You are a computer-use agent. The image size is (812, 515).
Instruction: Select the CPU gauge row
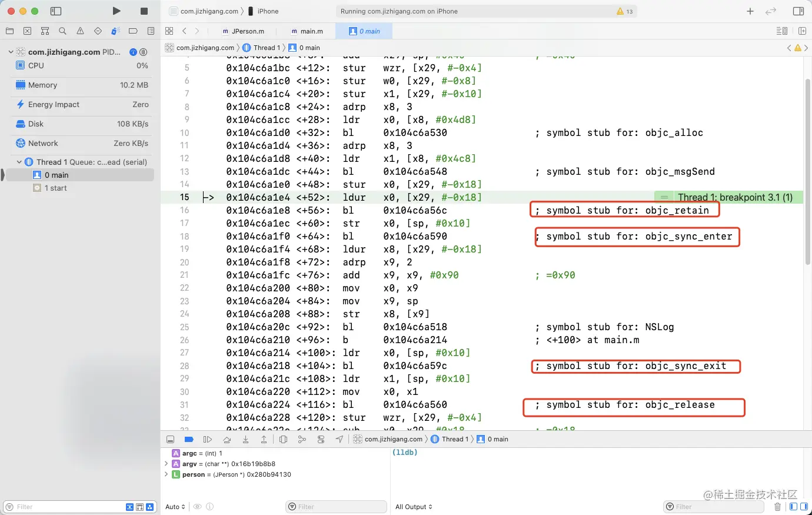click(x=82, y=65)
